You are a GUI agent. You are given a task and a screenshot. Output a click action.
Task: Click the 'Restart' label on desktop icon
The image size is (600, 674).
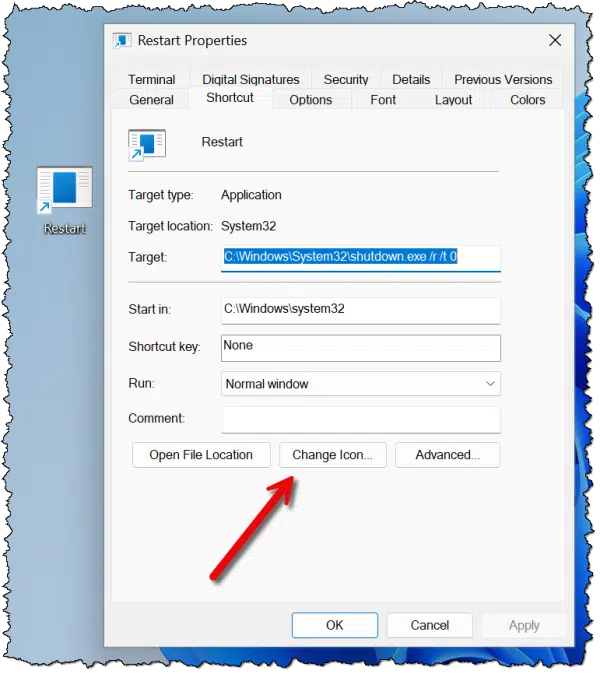pyautogui.click(x=65, y=228)
